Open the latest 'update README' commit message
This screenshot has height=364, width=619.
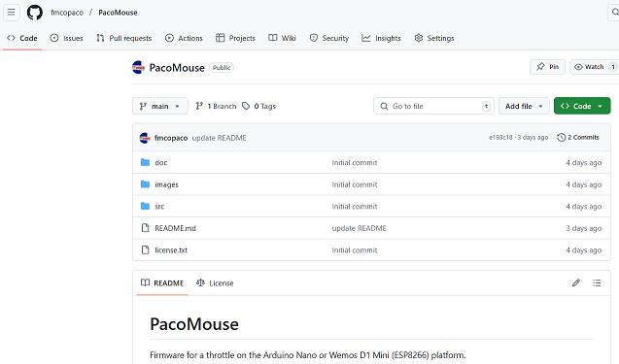point(219,138)
